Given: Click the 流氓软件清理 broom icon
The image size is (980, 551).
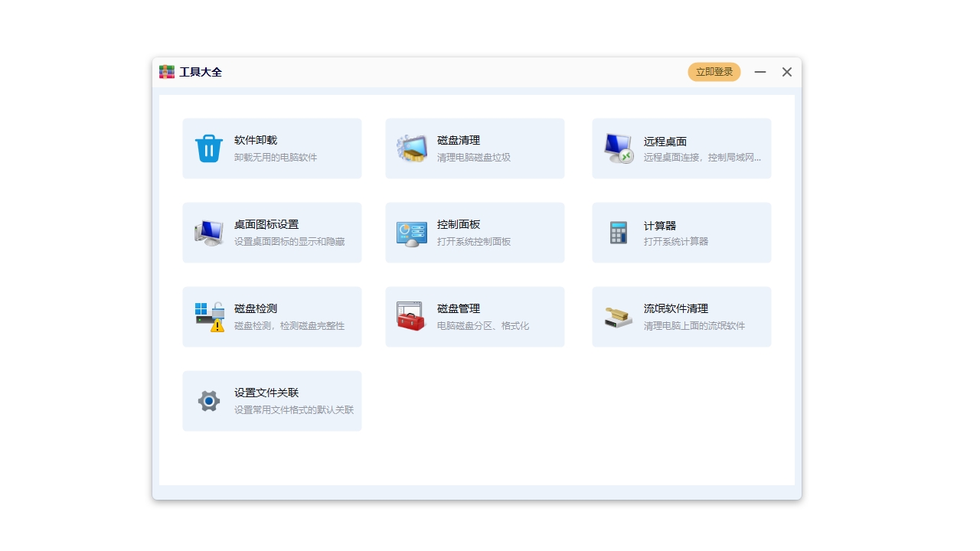Looking at the screenshot, I should click(x=618, y=317).
